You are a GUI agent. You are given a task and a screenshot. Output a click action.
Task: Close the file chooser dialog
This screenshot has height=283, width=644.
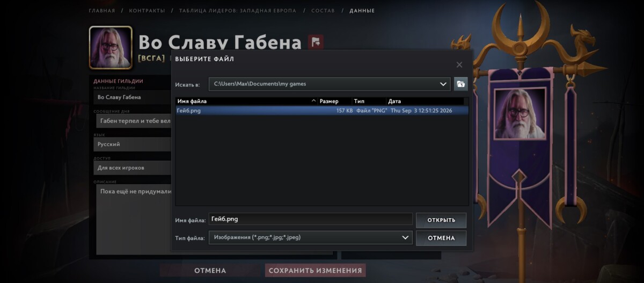point(459,64)
